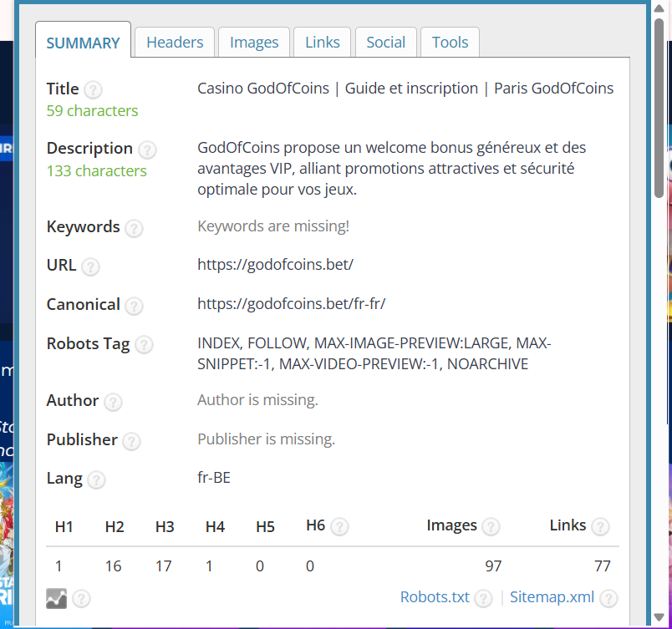Click the help icon next to Description

147,150
